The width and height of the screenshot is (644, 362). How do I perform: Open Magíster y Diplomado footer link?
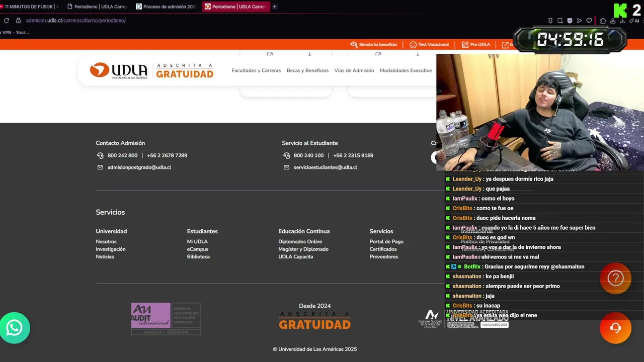(303, 249)
